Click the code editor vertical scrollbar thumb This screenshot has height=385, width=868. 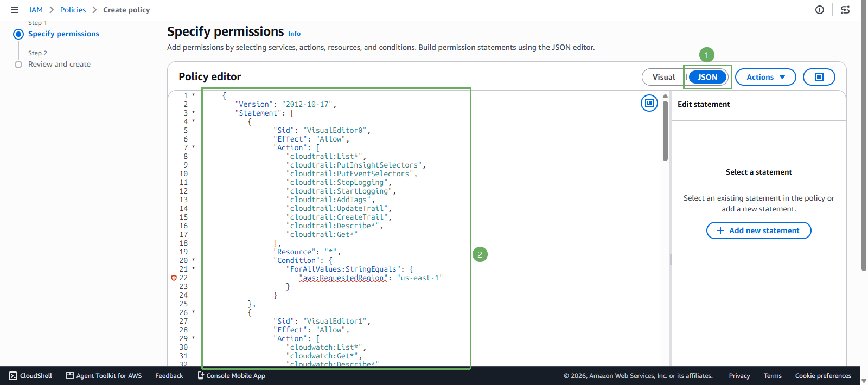[x=665, y=131]
